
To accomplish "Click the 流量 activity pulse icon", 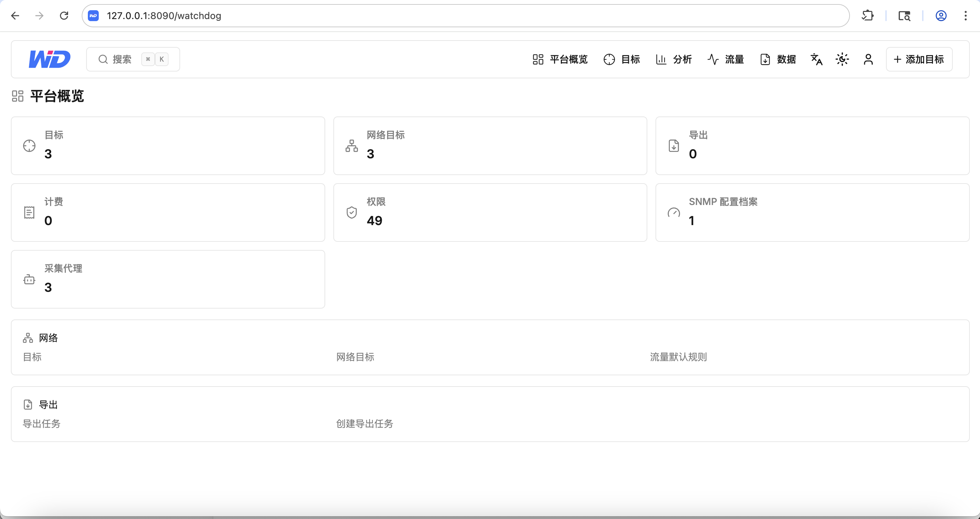I will pyautogui.click(x=713, y=59).
